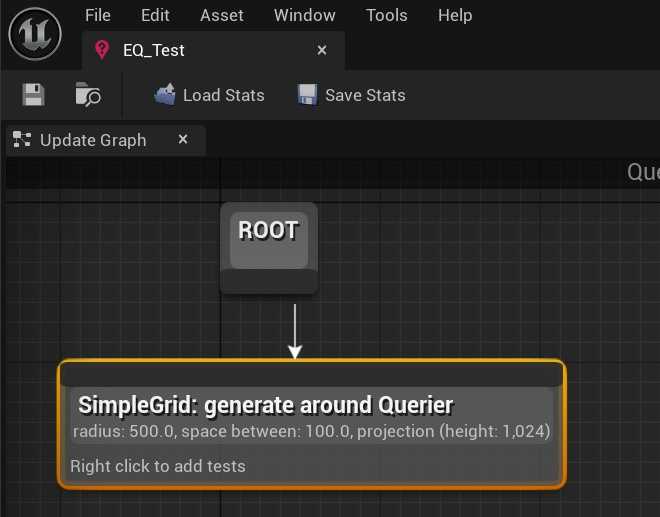Open the File menu

click(x=98, y=15)
